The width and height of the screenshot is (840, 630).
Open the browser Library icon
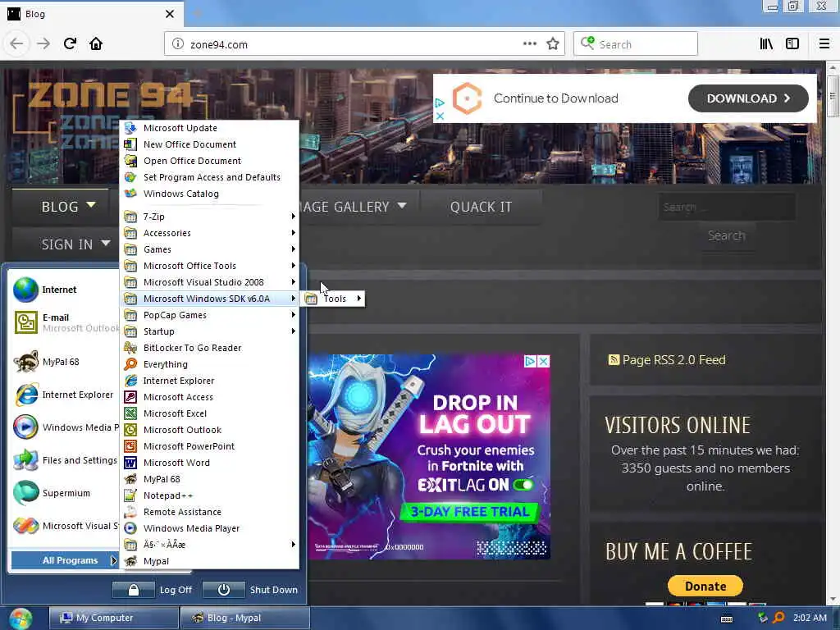[x=766, y=44]
